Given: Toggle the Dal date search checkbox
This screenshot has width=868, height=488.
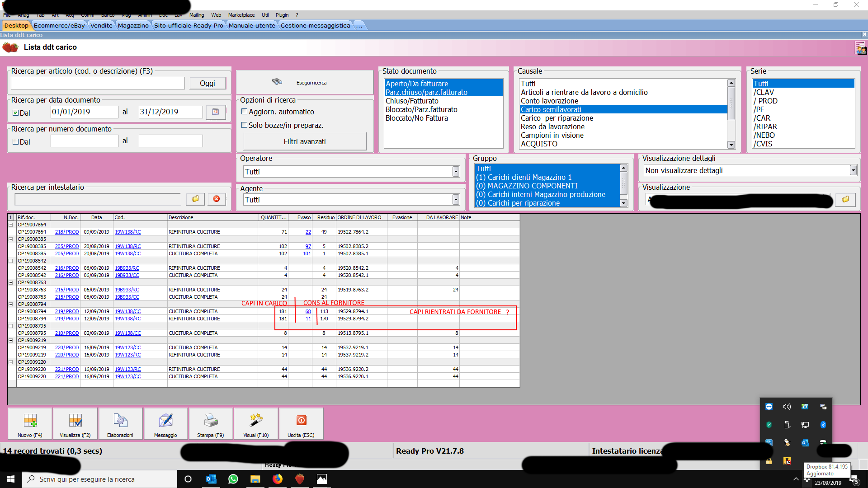Looking at the screenshot, I should click(16, 113).
